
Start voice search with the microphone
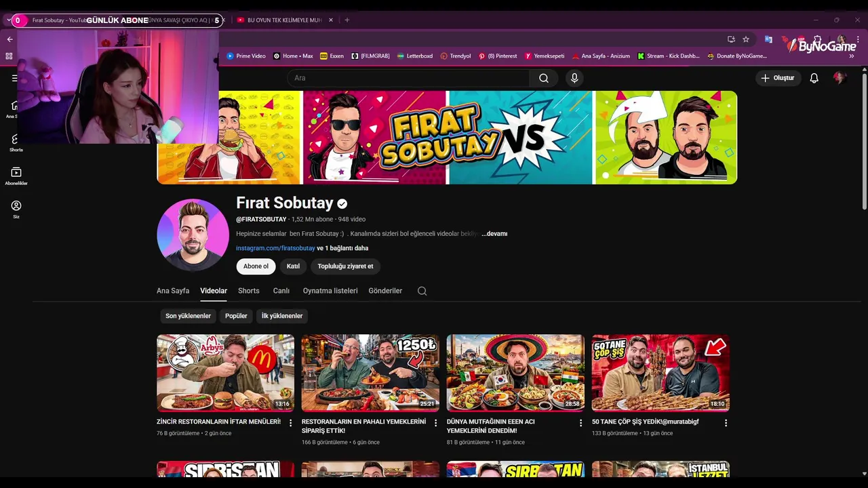pyautogui.click(x=574, y=78)
